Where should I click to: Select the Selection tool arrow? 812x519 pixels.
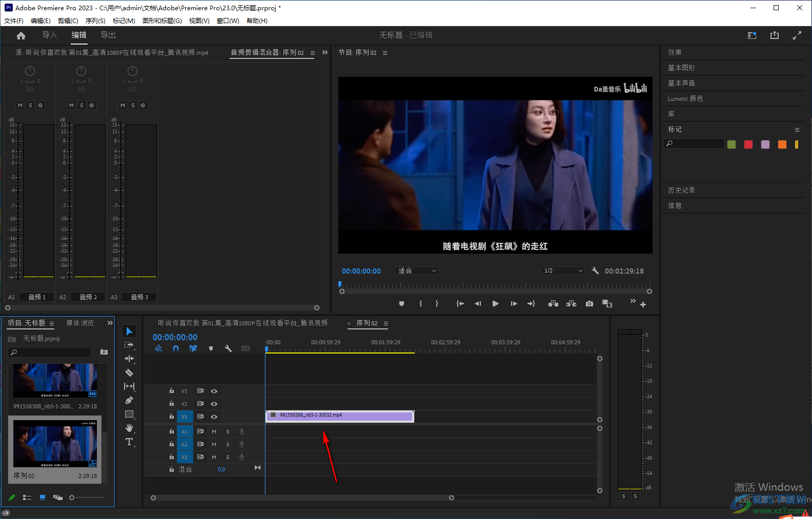click(129, 331)
